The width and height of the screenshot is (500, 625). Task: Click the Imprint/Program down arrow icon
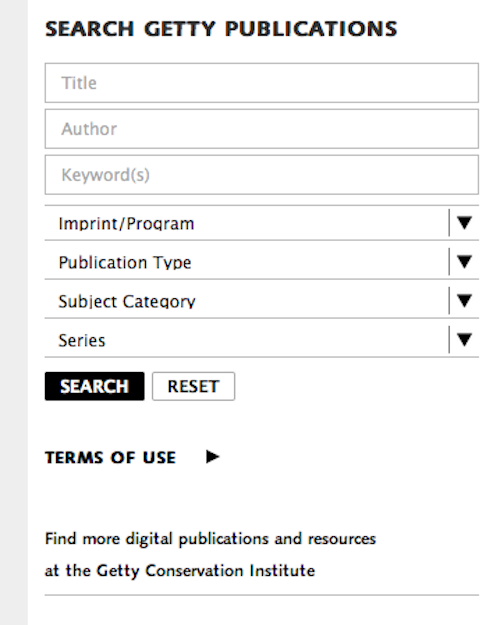[x=464, y=223]
